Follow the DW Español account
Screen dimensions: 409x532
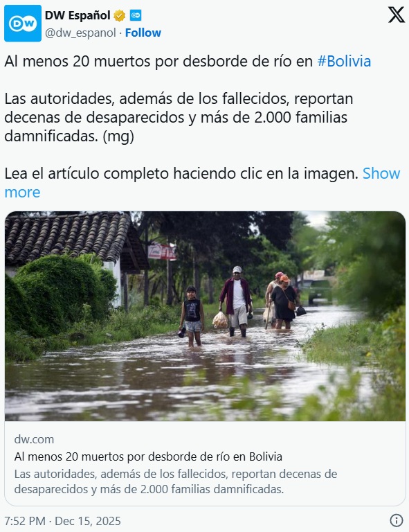(x=143, y=33)
